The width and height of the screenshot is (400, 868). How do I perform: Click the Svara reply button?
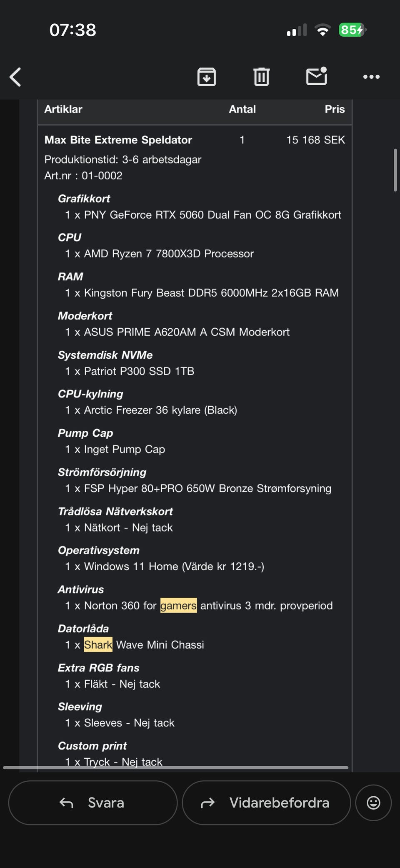(93, 803)
